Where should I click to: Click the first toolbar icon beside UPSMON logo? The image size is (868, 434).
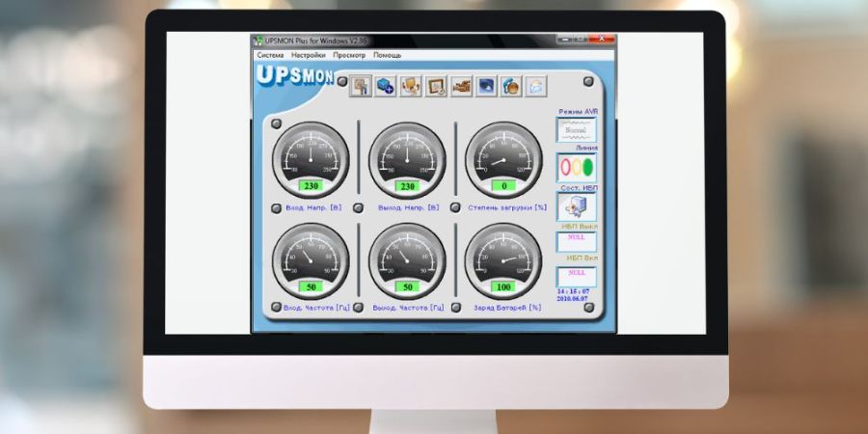pos(360,87)
